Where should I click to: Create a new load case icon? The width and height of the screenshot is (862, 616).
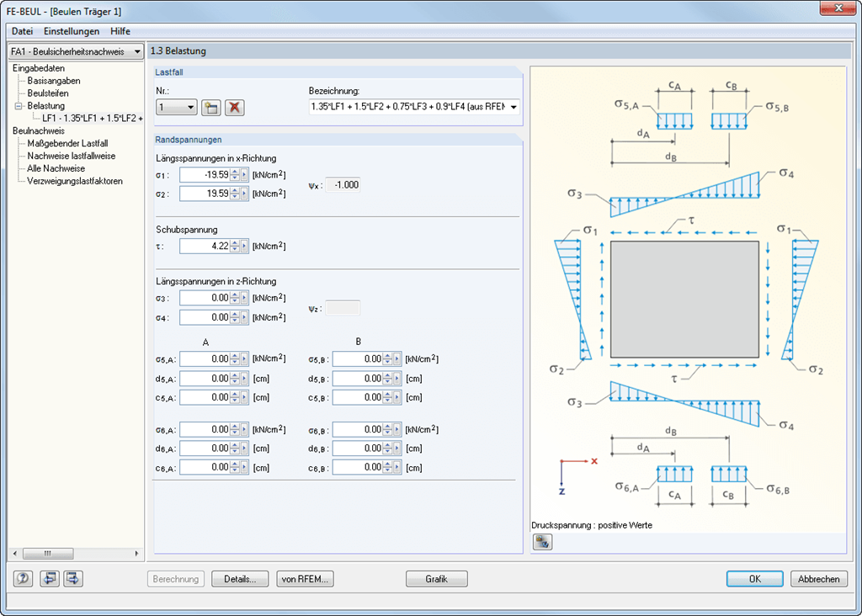pos(211,108)
